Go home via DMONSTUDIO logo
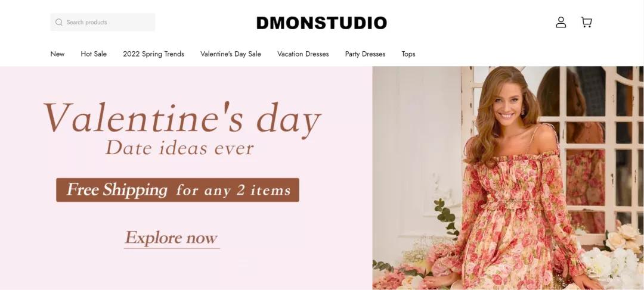The image size is (644, 290). click(321, 23)
